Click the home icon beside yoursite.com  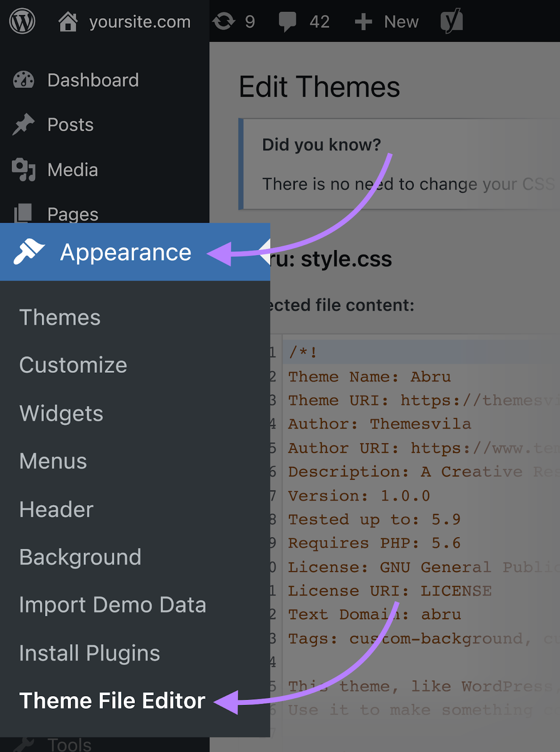point(68,22)
